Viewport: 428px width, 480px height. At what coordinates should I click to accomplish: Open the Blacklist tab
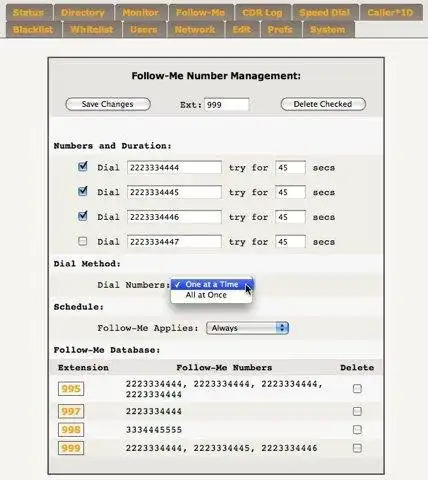[33, 30]
